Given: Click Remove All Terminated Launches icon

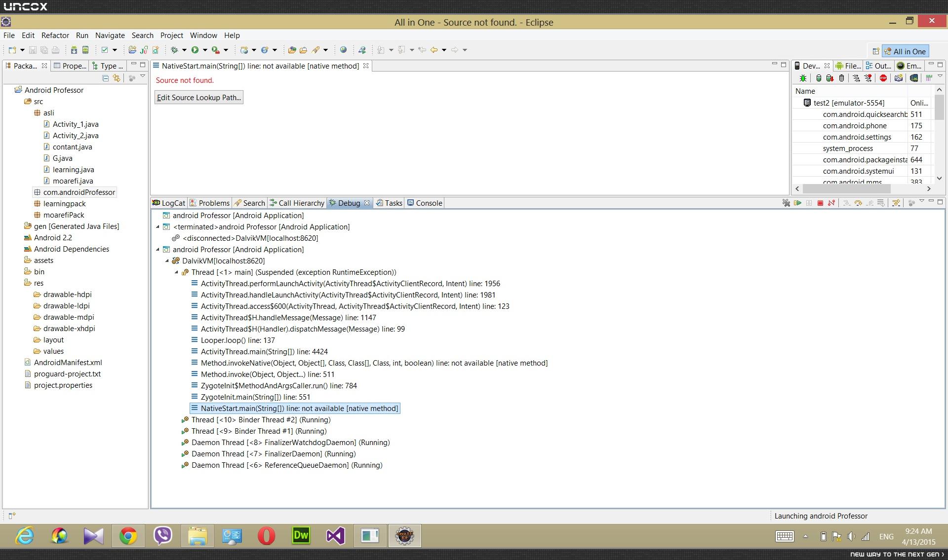Looking at the screenshot, I should coord(786,203).
